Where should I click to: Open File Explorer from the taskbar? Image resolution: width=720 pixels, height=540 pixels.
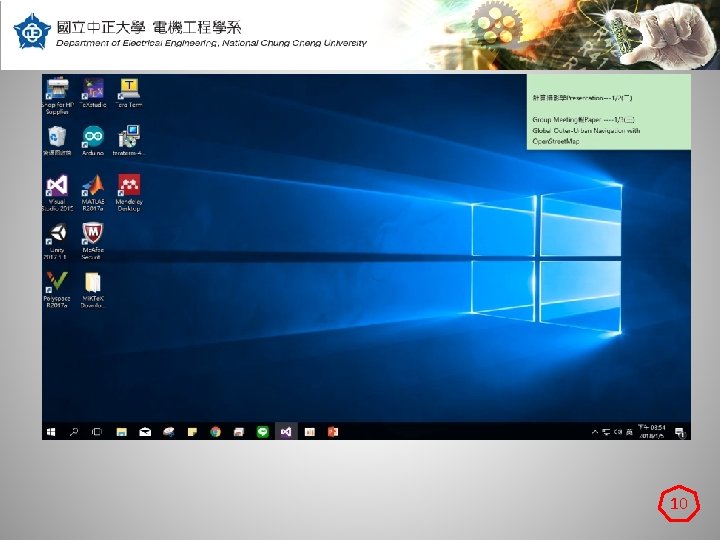coord(121,432)
